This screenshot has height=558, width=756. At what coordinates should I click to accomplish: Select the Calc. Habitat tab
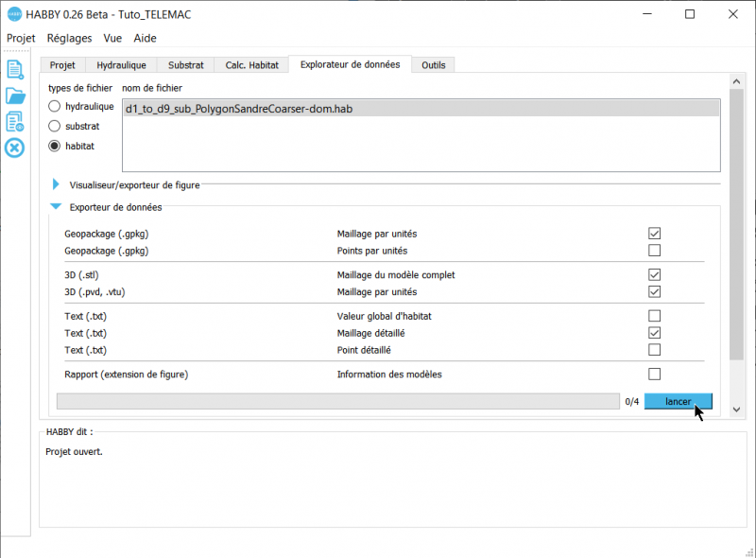click(250, 64)
